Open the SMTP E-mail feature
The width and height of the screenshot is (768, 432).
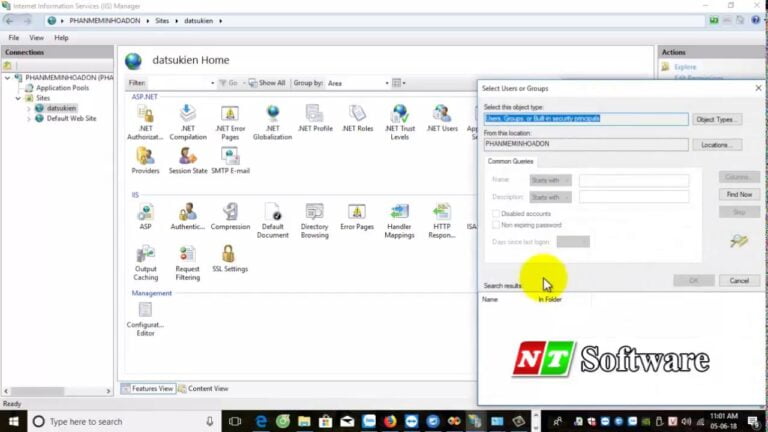[230, 158]
